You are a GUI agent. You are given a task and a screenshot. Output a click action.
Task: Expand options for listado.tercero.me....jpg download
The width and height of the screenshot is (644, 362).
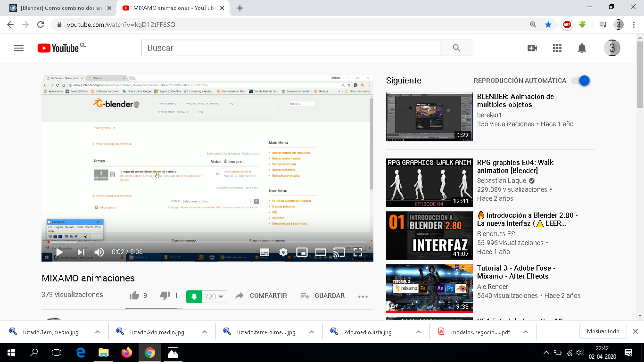pyautogui.click(x=312, y=332)
